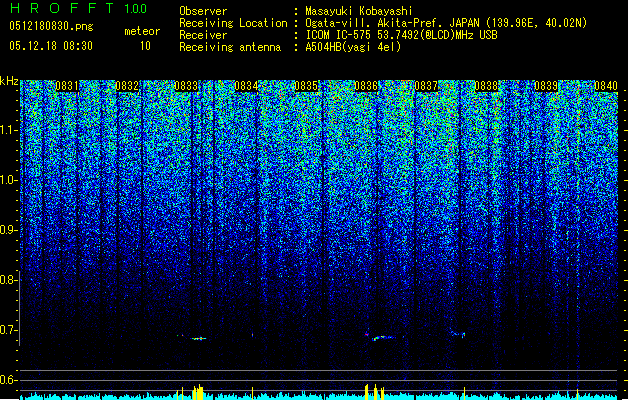Click the 0.7 kHz axis label
Viewport: 629px width, 400px height.
[8, 330]
